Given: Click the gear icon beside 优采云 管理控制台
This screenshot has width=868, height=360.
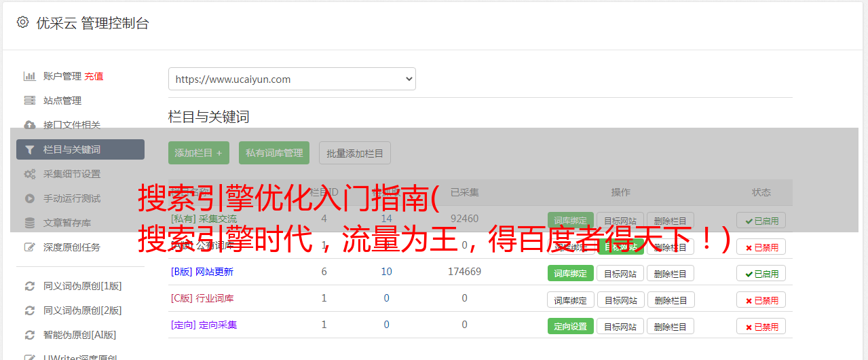Looking at the screenshot, I should tap(22, 22).
